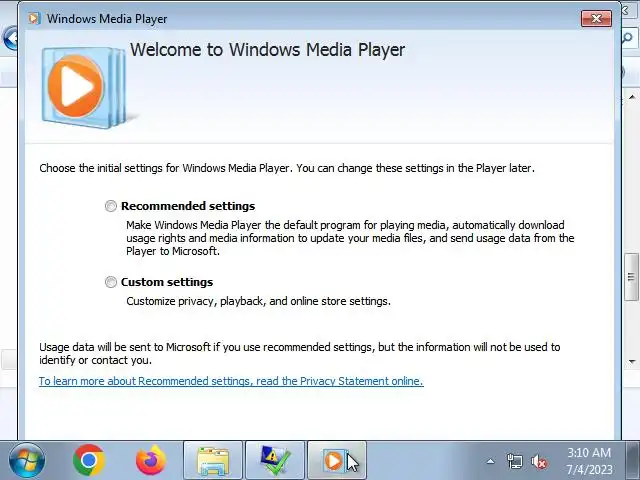Open the Privacy Statement online link

pos(231,381)
